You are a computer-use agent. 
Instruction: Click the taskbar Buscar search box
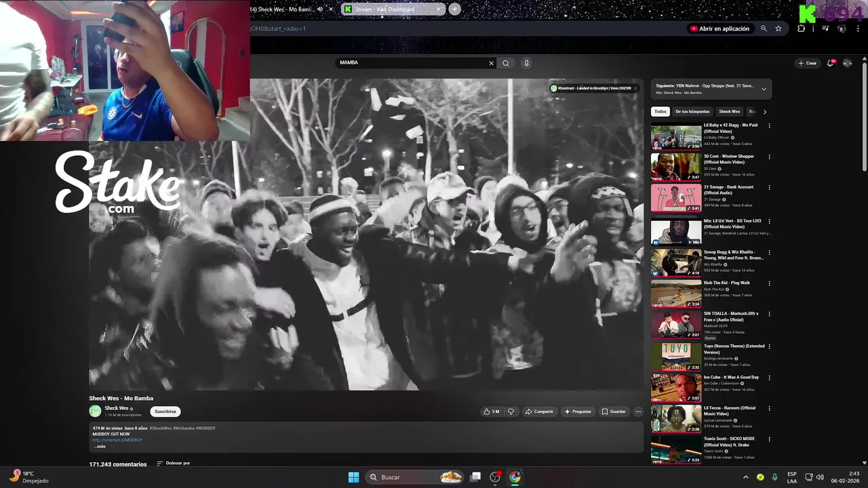(x=414, y=477)
